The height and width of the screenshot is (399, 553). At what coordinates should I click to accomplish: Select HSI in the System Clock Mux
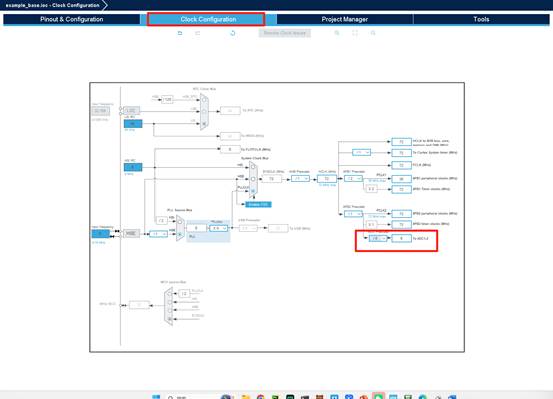[253, 167]
